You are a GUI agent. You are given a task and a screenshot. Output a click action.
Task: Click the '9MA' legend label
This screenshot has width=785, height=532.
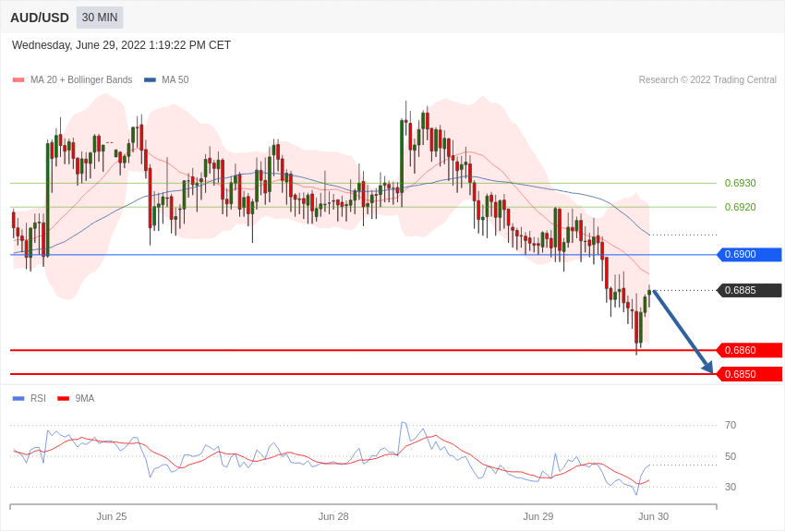(85, 398)
